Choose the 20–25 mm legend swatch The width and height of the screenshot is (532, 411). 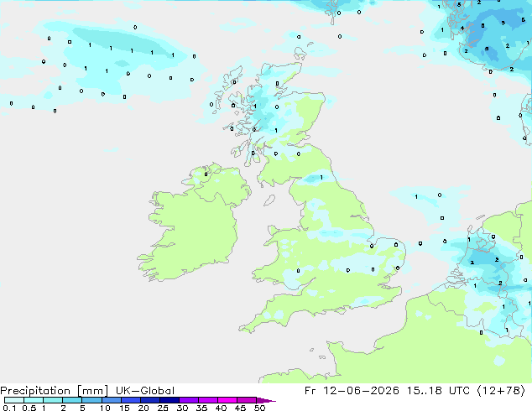coord(149,400)
